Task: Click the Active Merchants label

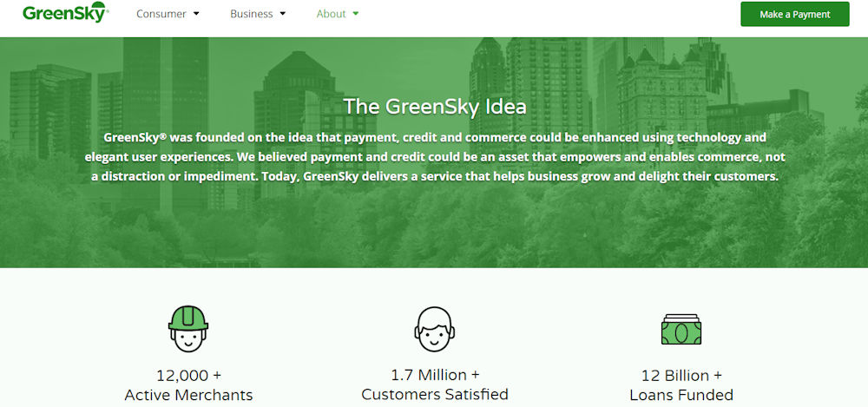Action: (188, 395)
